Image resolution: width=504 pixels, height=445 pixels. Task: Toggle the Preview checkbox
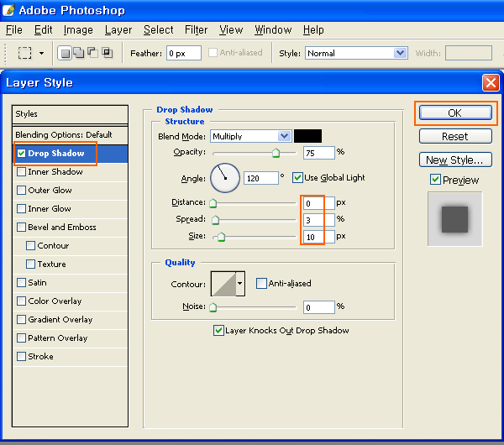click(x=435, y=180)
